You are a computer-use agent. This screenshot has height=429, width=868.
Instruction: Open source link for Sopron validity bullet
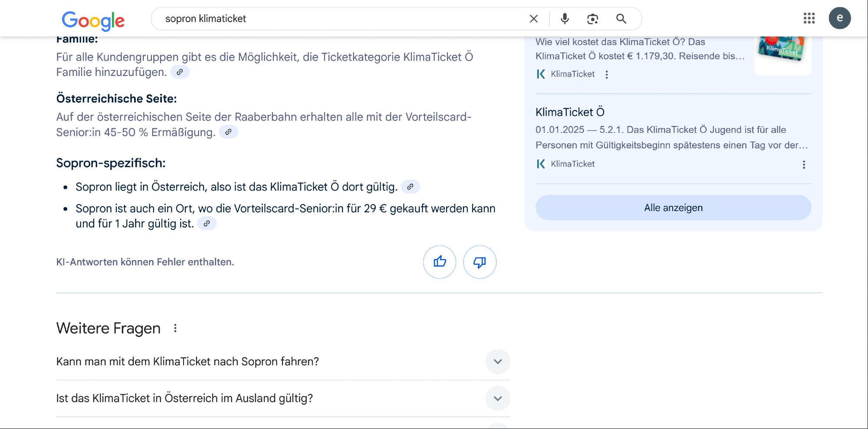(x=410, y=187)
